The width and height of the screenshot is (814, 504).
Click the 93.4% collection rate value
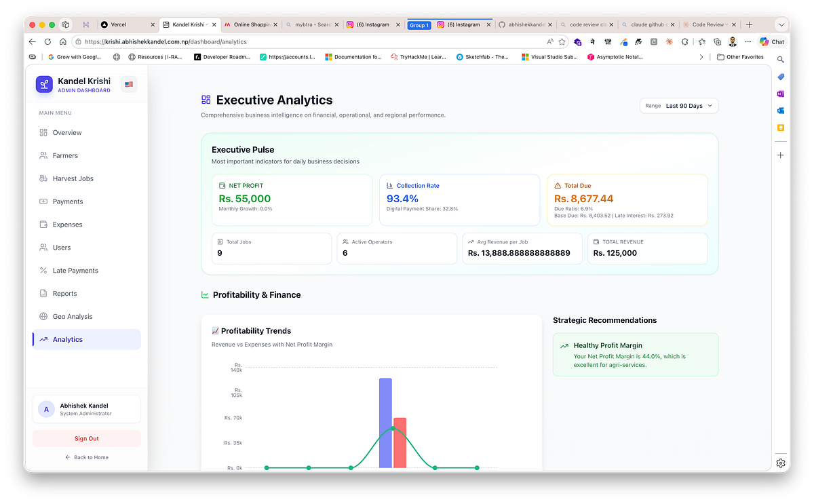point(402,199)
